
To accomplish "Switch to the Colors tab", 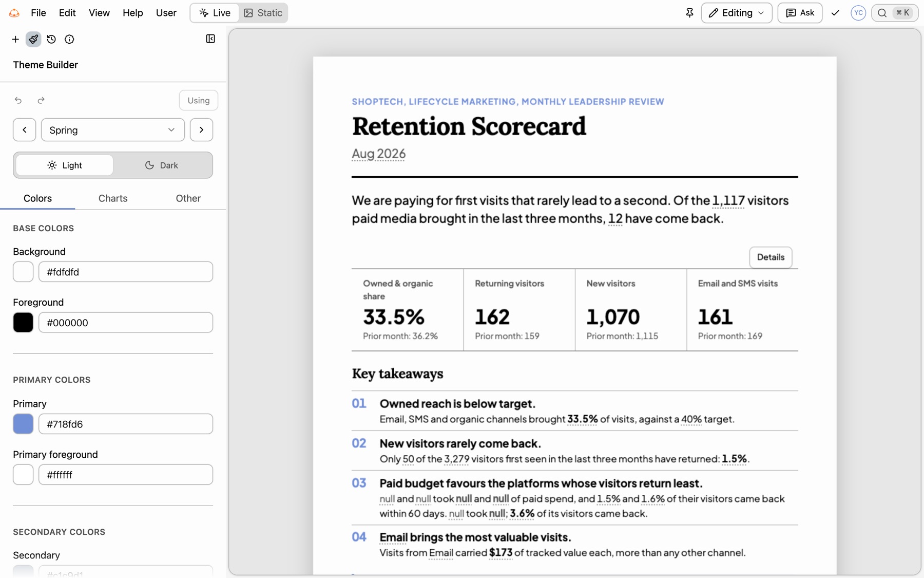I will tap(37, 198).
